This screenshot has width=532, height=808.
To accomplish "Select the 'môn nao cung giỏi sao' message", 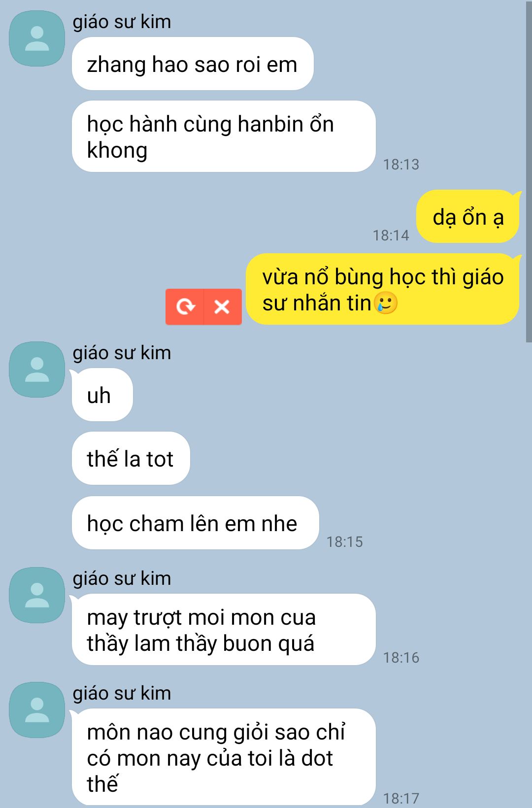I will coord(224,757).
